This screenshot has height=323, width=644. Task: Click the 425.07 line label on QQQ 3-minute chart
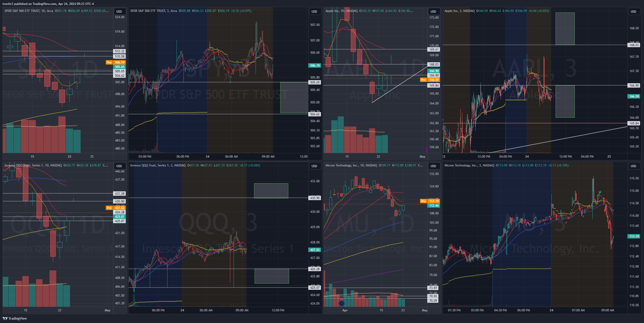[315, 288]
